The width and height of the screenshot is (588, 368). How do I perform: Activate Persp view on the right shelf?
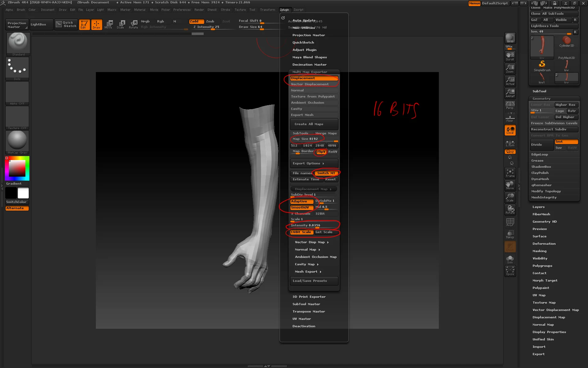pyautogui.click(x=510, y=105)
